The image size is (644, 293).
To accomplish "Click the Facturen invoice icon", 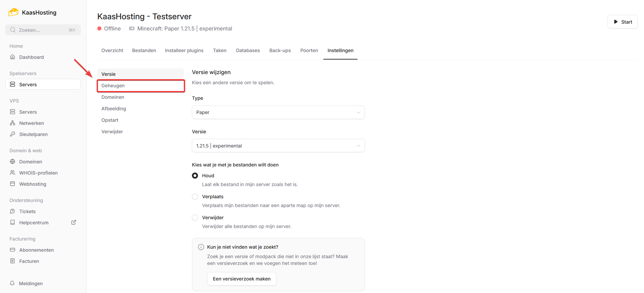I will pos(13,261).
